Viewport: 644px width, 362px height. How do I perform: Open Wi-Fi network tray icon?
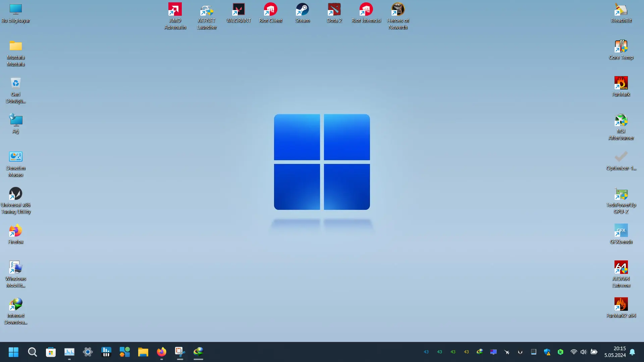(574, 352)
